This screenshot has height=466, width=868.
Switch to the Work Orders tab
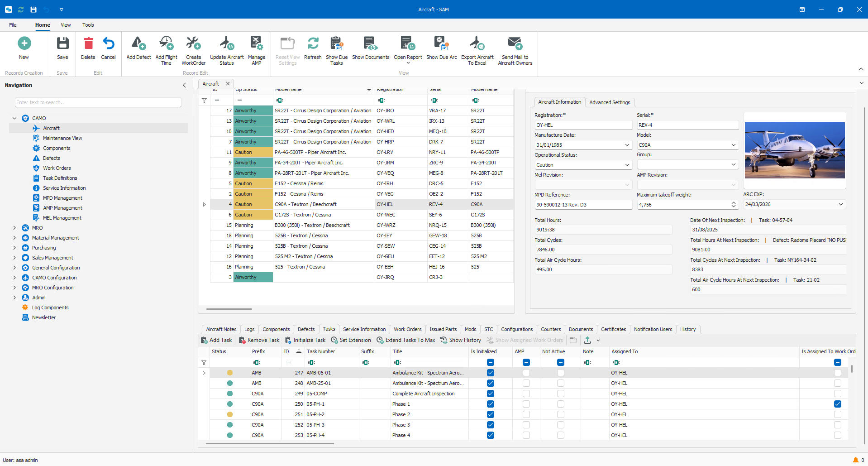(407, 329)
